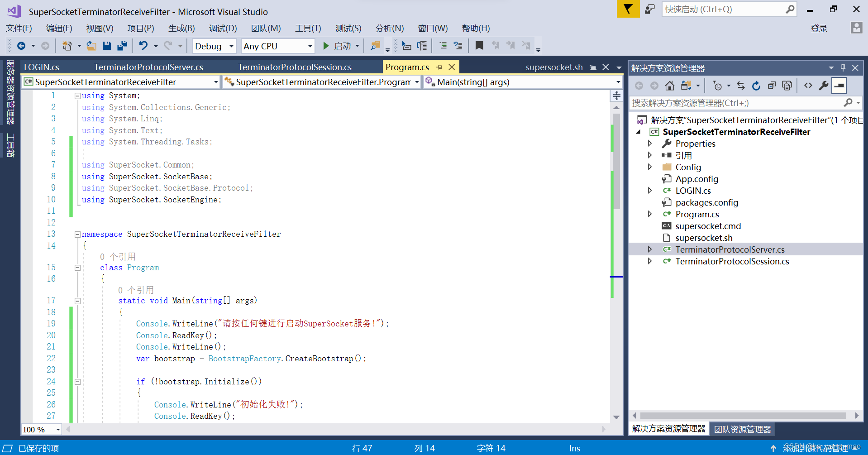Click the navigate backward arrow in toolbar

point(21,46)
